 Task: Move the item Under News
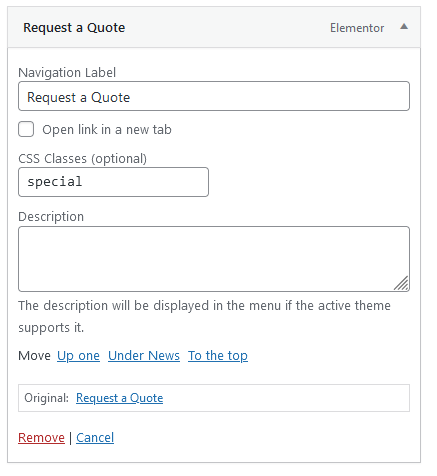point(144,356)
